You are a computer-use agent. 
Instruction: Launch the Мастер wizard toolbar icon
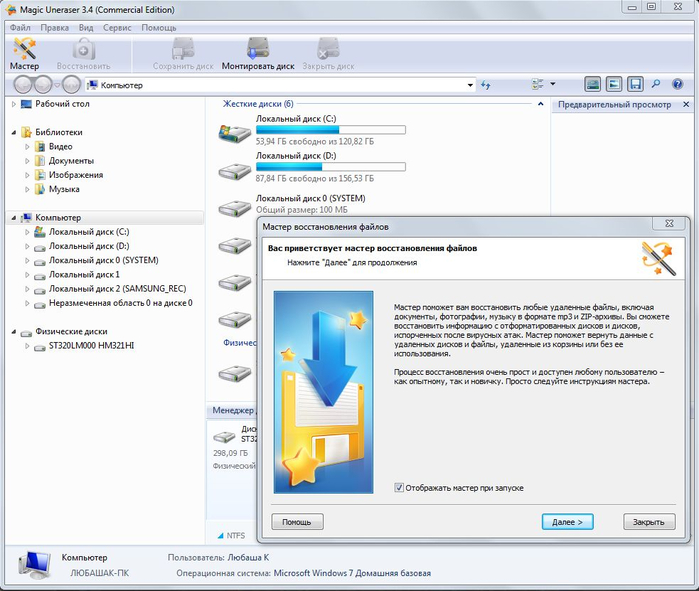point(24,54)
